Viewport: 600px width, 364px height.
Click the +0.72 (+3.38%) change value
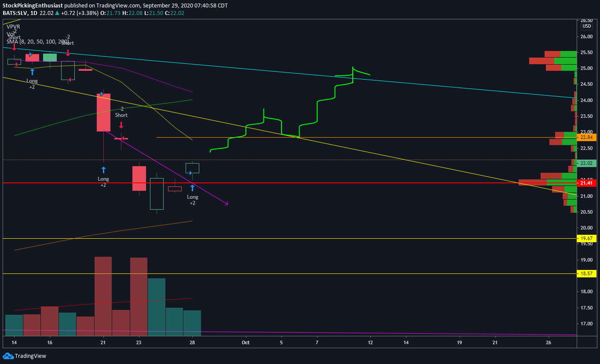(79, 13)
